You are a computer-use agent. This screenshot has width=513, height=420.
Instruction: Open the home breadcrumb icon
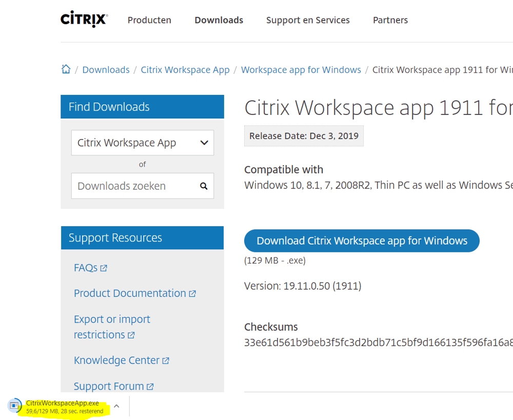[66, 68]
